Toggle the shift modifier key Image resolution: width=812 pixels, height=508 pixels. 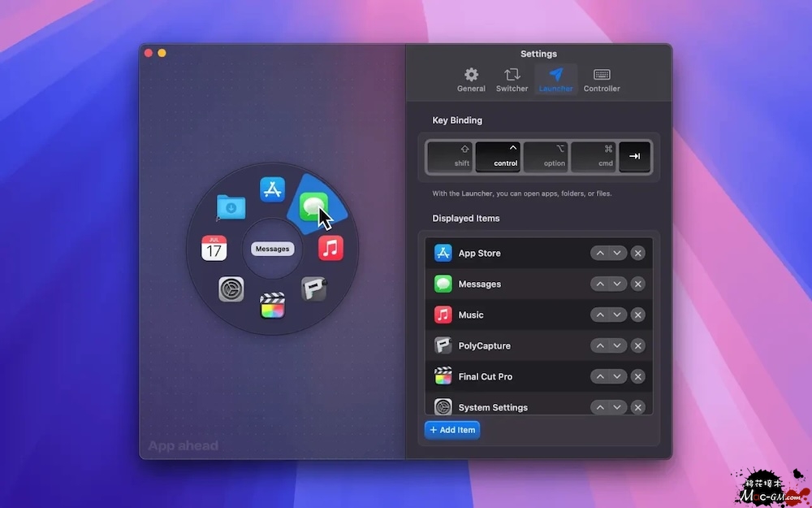click(x=450, y=156)
